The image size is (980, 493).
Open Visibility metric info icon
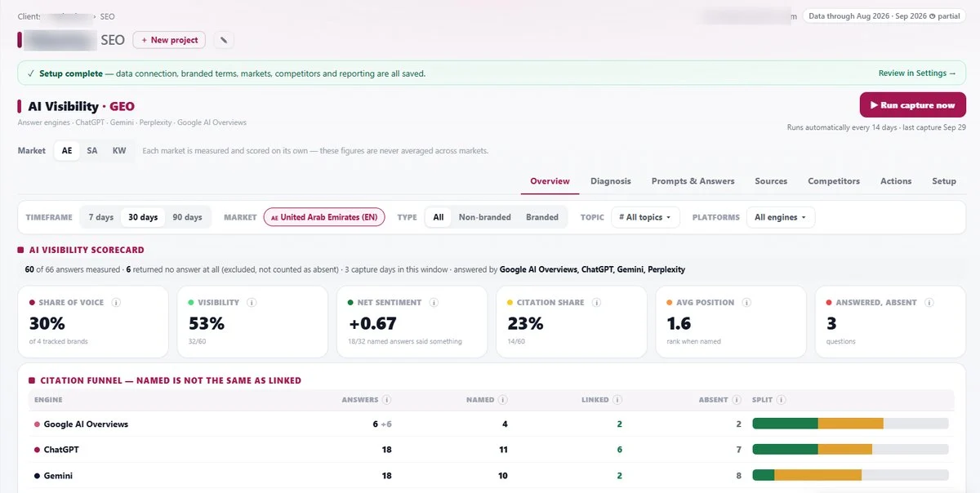(252, 302)
